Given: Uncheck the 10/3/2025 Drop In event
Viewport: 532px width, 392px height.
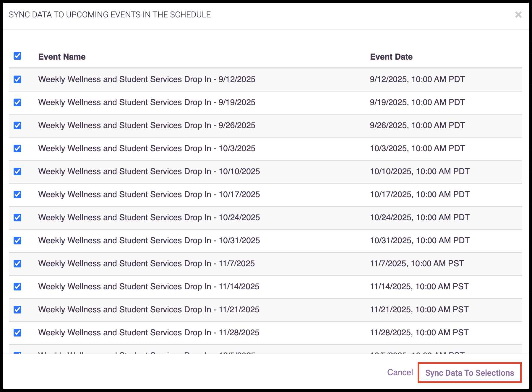Looking at the screenshot, I should 17,148.
